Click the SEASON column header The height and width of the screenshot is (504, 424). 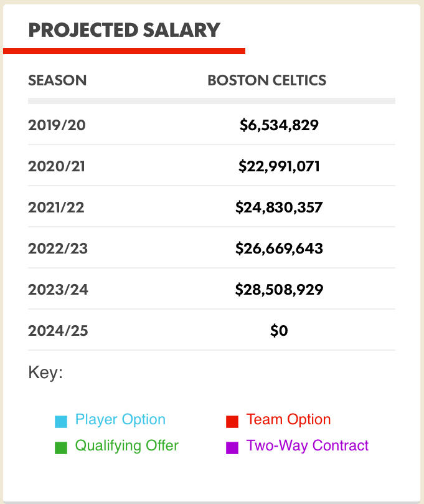(x=57, y=80)
